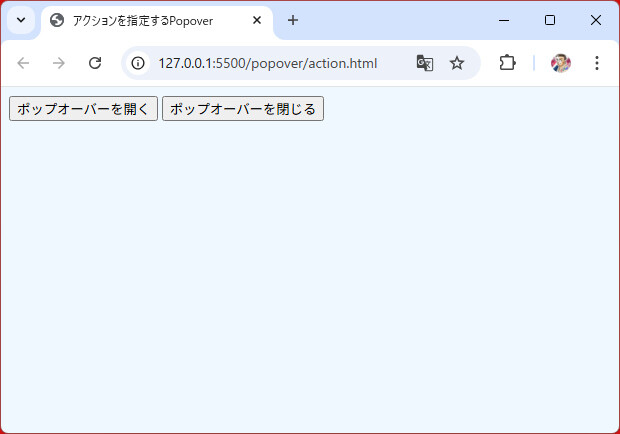The height and width of the screenshot is (434, 620).
Task: Open the Extensions puzzle icon
Action: [507, 63]
